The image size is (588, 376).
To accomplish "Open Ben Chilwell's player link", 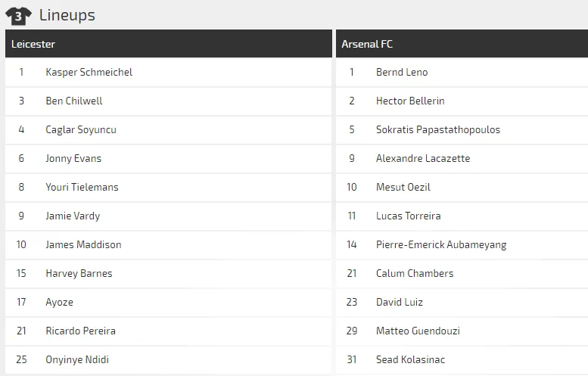I will 73,101.
